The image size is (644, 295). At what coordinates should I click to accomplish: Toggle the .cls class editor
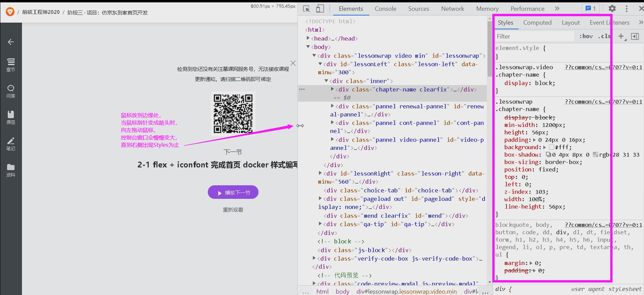604,36
